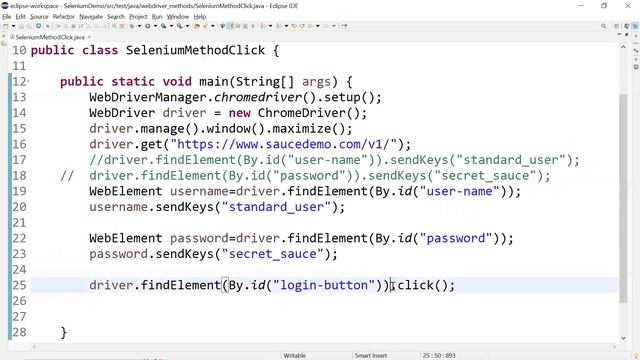Switch to the Java perspective icon
The image size is (640, 360).
tap(627, 26)
